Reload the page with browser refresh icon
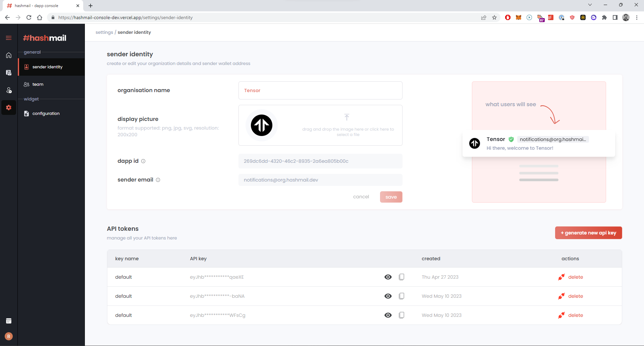The width and height of the screenshot is (644, 346). tap(29, 17)
